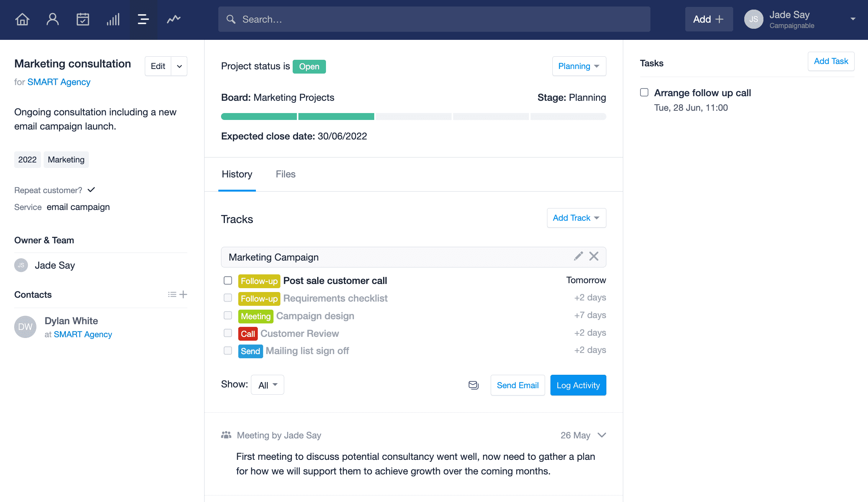Screen dimensions: 868x502
Task: Click the Search magnifier icon
Action: [231, 19]
